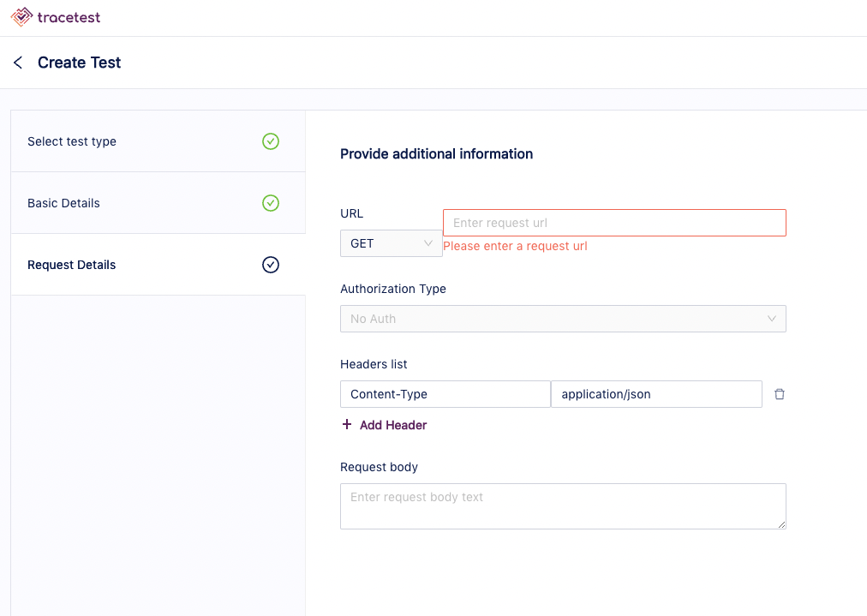Click the application/json header value field

click(x=656, y=394)
